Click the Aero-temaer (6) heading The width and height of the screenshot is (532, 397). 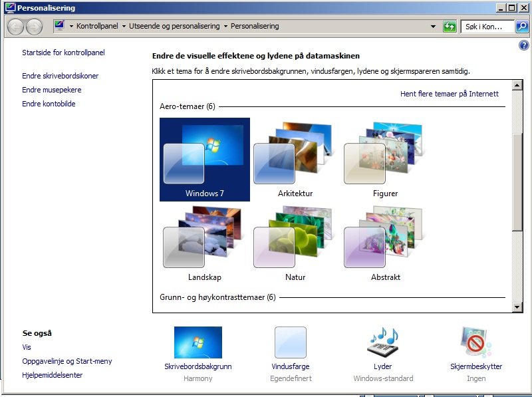tap(188, 106)
